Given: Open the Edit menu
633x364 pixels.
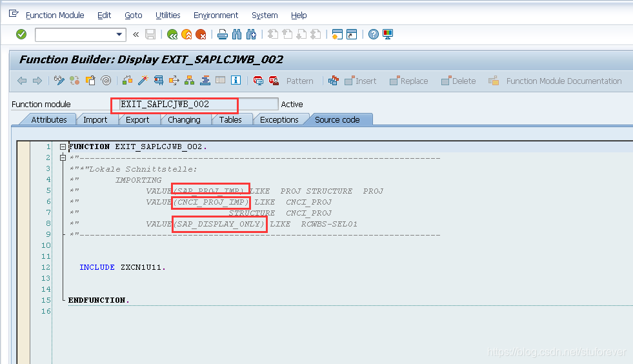Looking at the screenshot, I should click(104, 15).
